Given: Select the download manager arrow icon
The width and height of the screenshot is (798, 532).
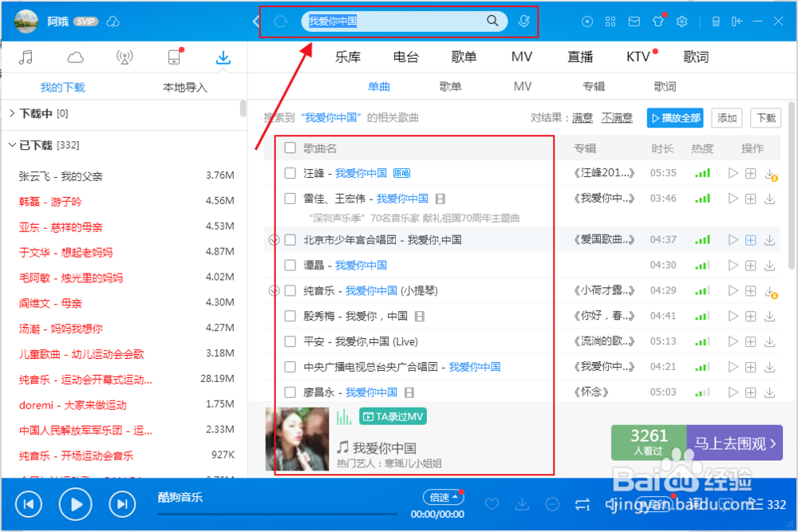Looking at the screenshot, I should 223,57.
